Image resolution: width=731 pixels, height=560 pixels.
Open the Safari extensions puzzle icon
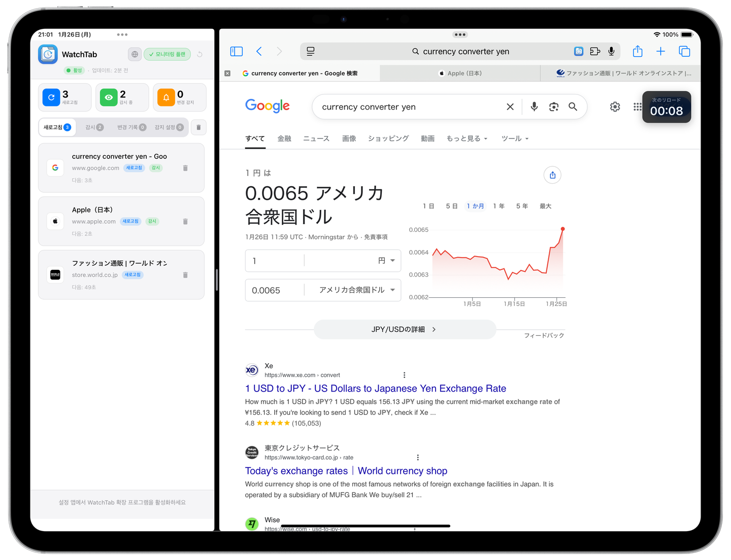coord(595,51)
